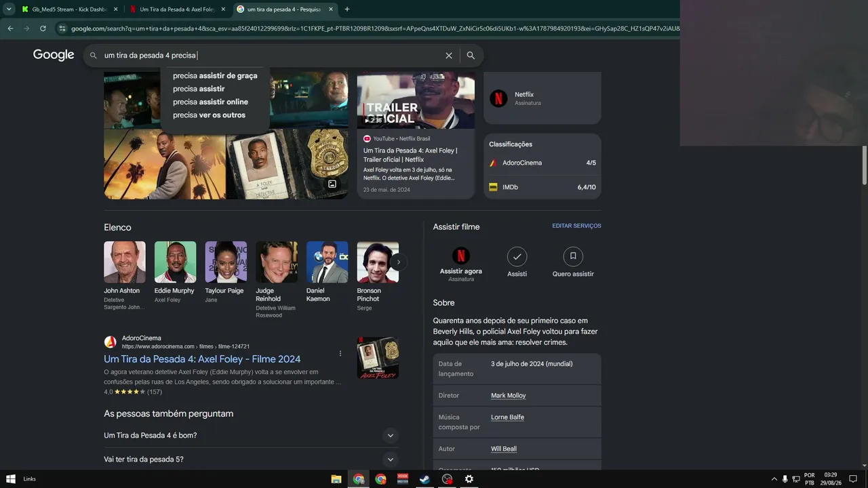Open the taskbar clock and calendar

(831, 479)
